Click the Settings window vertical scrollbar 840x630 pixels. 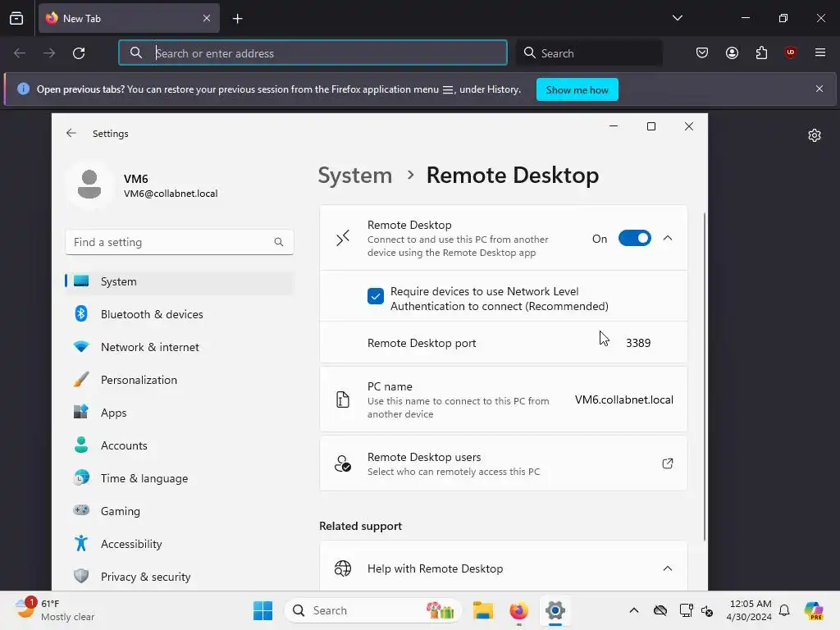[x=704, y=377]
